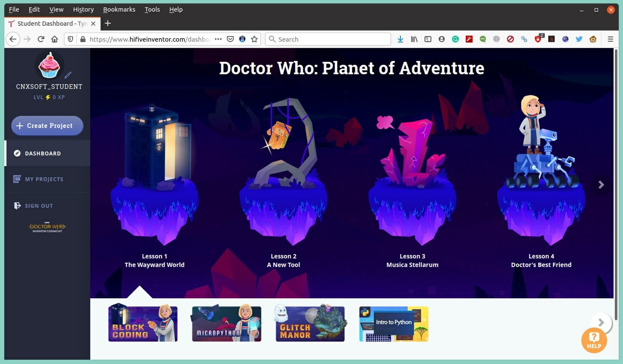Open the Edit menu
This screenshot has width=623, height=364.
pyautogui.click(x=34, y=9)
